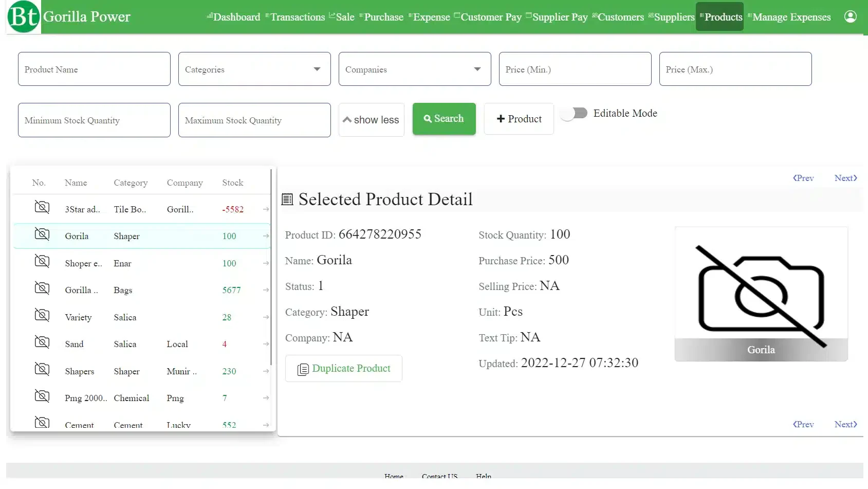Click the arrow icon on the Variety row
This screenshot has width=868, height=489.
pos(266,317)
